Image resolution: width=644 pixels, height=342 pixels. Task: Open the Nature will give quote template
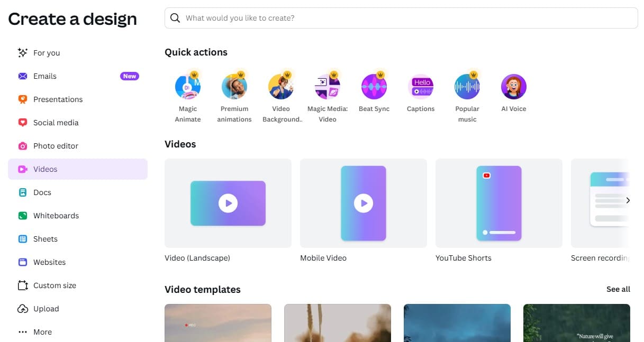[577, 323]
